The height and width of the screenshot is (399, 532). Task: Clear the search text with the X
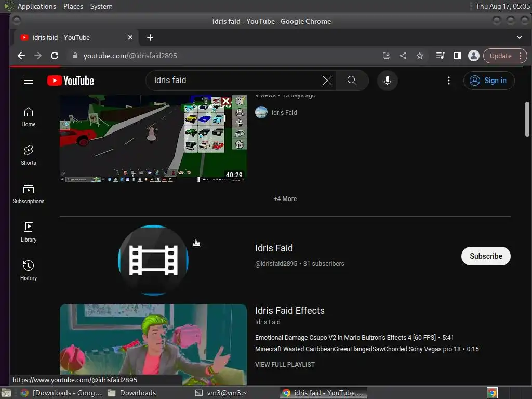coord(327,81)
